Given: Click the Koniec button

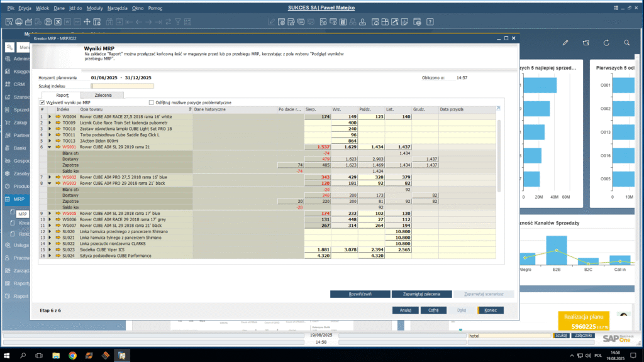Looking at the screenshot, I should [x=491, y=310].
